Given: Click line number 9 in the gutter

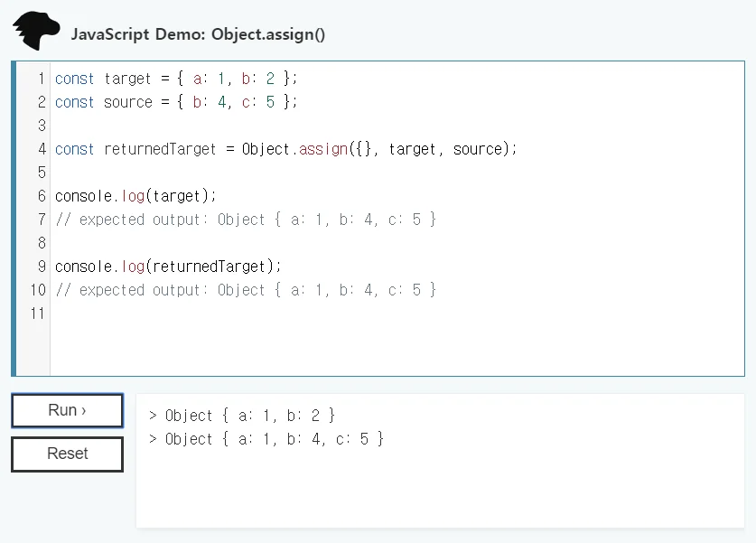Looking at the screenshot, I should click(x=41, y=267).
